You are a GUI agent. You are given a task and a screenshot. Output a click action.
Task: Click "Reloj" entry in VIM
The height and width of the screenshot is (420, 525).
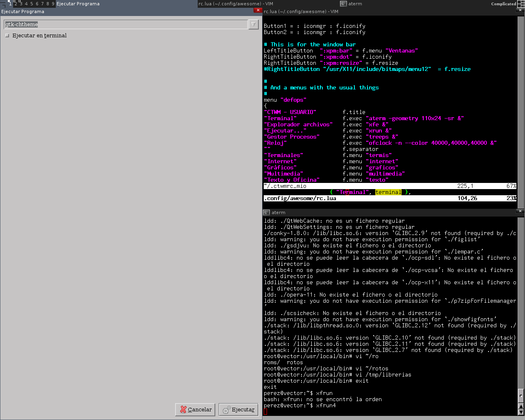[275, 143]
